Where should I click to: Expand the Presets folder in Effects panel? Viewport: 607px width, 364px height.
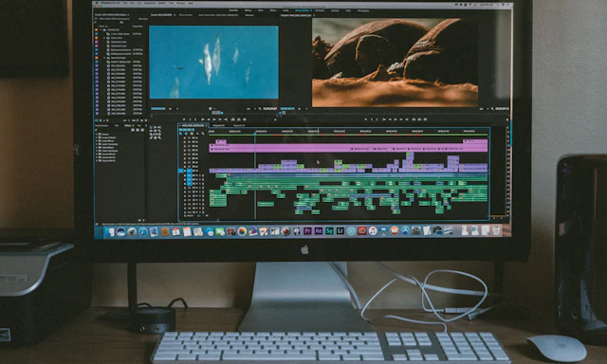pos(104,134)
